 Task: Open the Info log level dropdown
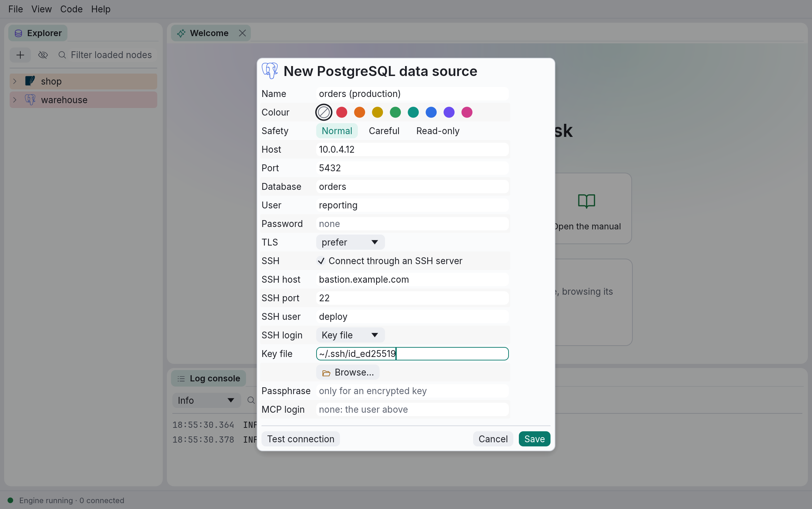click(206, 401)
